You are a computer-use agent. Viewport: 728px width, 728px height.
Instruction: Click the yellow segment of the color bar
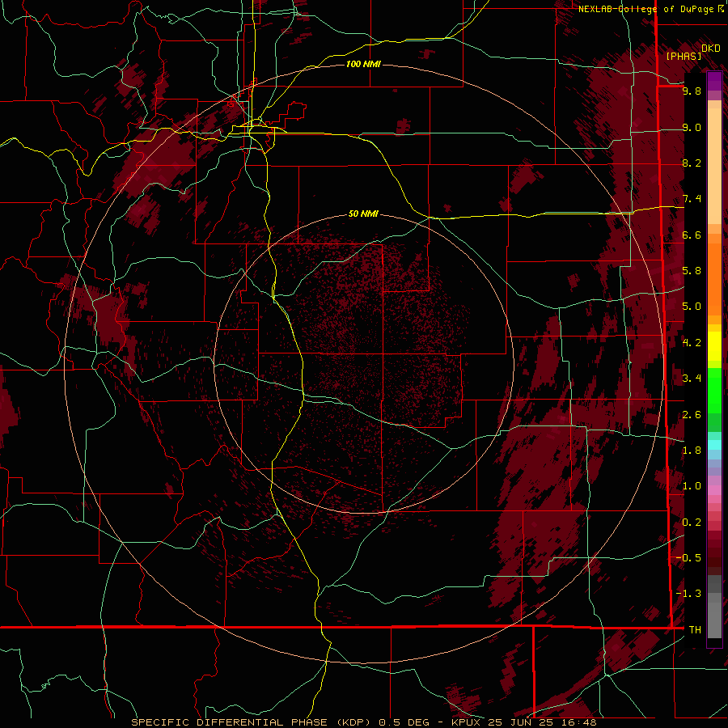pyautogui.click(x=714, y=346)
